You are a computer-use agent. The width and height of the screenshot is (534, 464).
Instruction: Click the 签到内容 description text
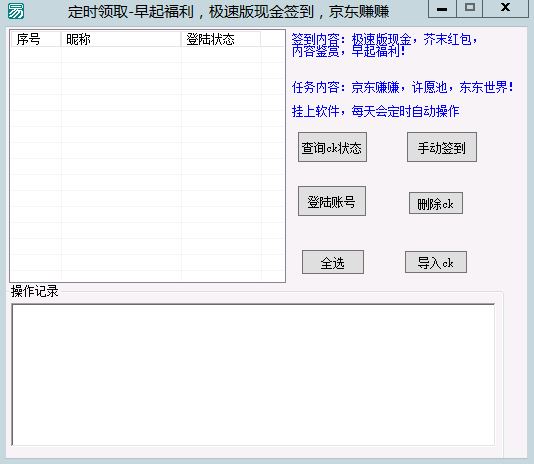coord(384,45)
